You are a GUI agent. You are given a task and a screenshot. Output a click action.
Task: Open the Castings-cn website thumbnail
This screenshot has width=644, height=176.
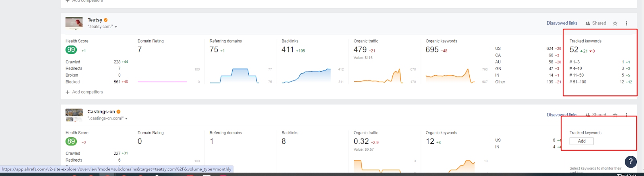[74, 115]
